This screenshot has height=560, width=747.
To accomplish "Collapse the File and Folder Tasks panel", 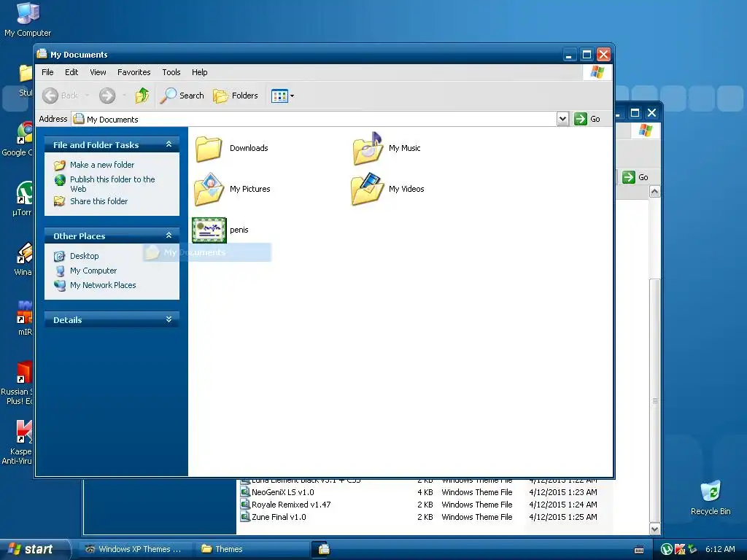I will (x=169, y=144).
